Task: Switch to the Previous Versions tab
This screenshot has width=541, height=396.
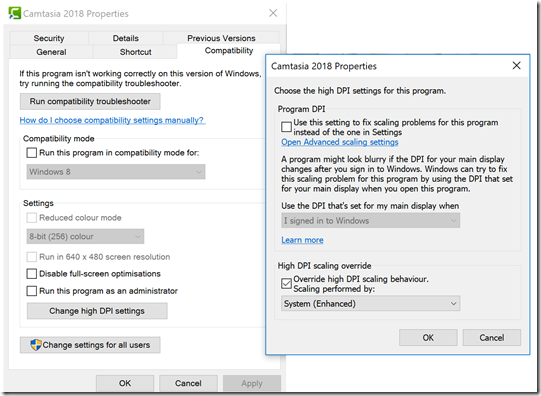Action: pos(221,38)
